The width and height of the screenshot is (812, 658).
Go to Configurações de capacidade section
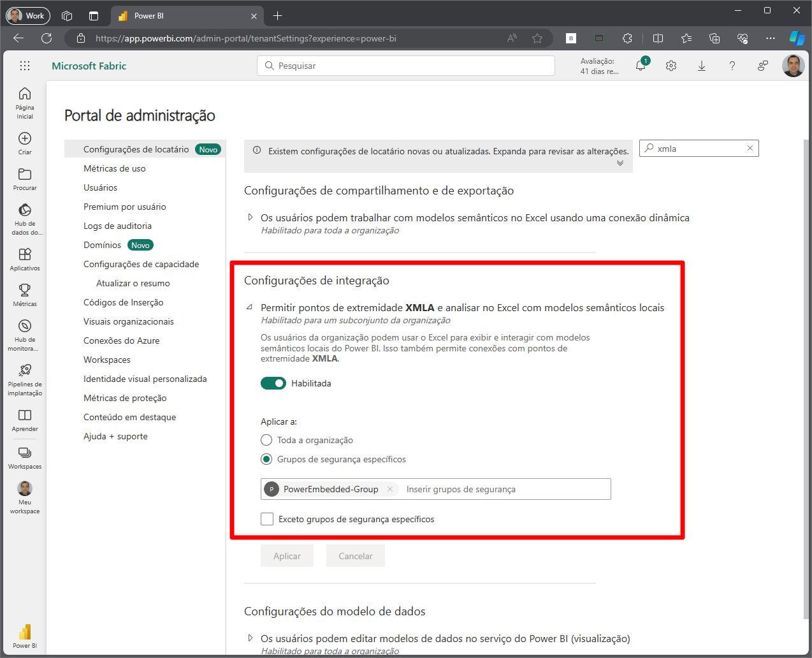(x=141, y=264)
